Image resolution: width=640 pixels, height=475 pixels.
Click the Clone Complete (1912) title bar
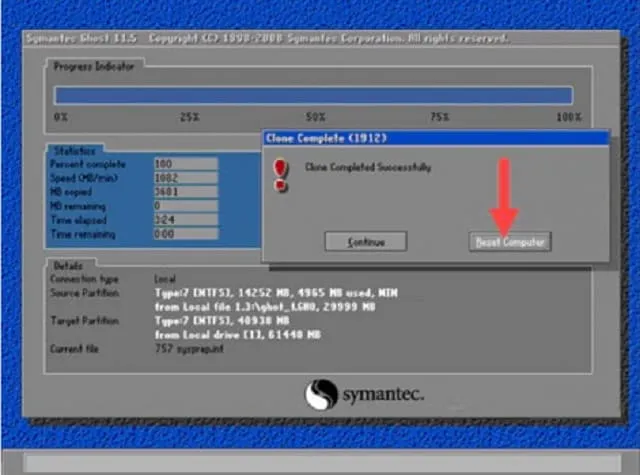pyautogui.click(x=436, y=138)
